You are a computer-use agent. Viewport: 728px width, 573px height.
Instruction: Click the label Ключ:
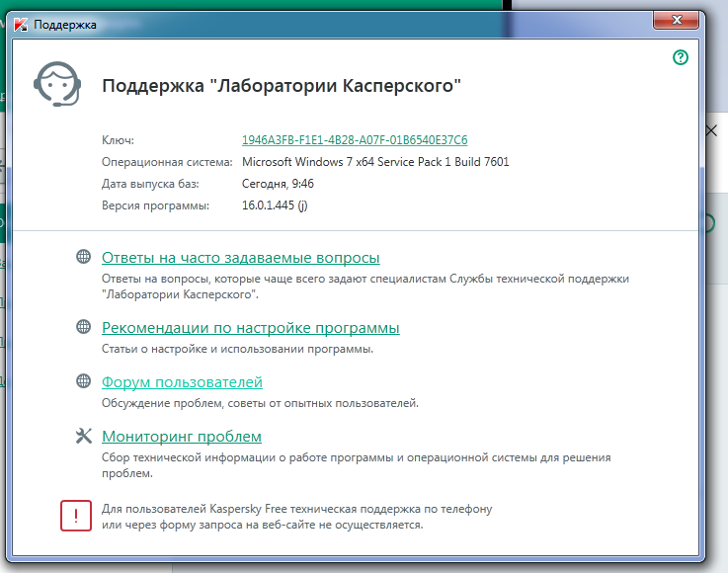(x=118, y=140)
